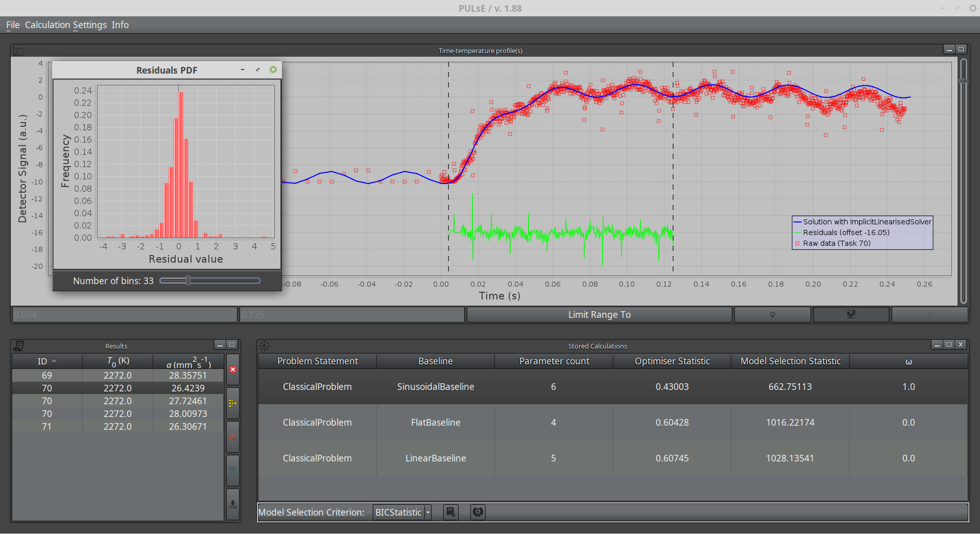Viewport: 980px width, 534px height.
Task: Toggle the residuals curve button under the chart
Action: pyautogui.click(x=851, y=315)
